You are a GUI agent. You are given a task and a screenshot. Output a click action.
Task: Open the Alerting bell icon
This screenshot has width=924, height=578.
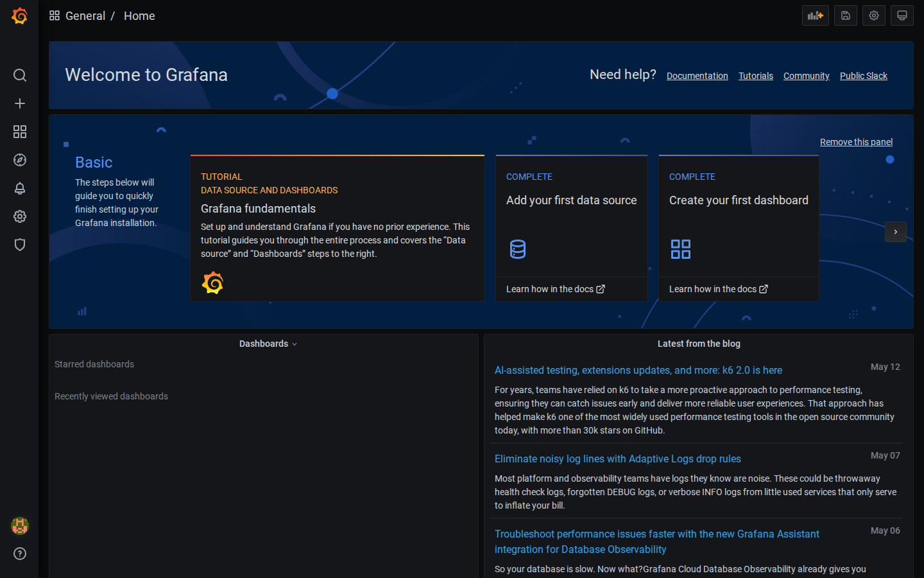[20, 188]
